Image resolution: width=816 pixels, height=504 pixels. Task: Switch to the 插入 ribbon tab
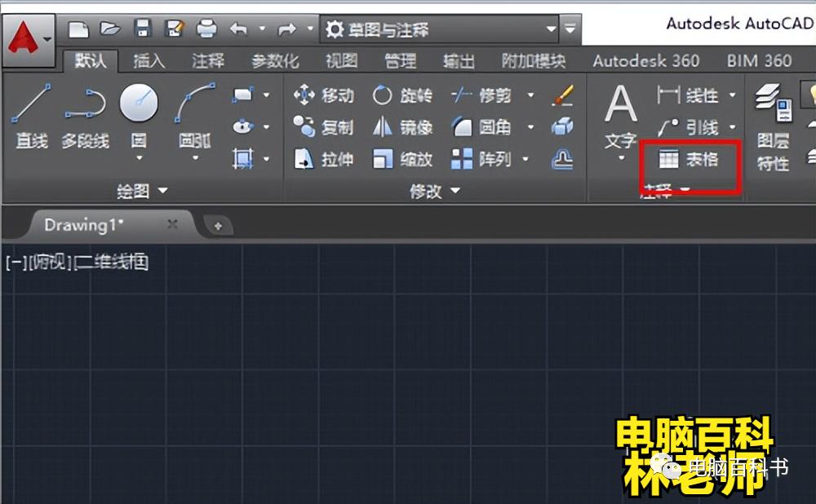coord(148,61)
